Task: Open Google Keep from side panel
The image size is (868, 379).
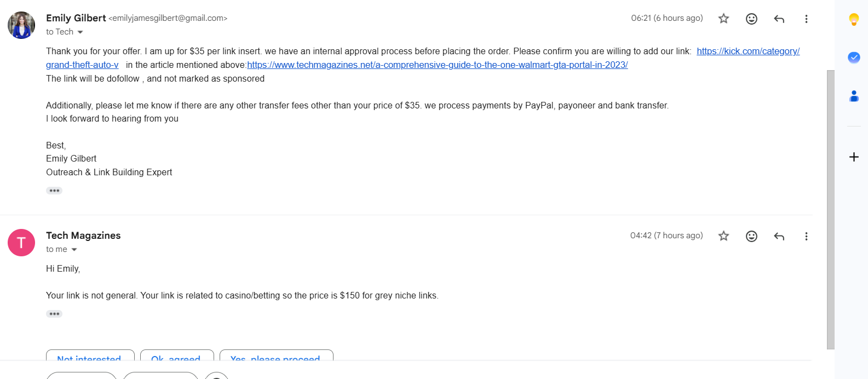Action: (x=854, y=20)
